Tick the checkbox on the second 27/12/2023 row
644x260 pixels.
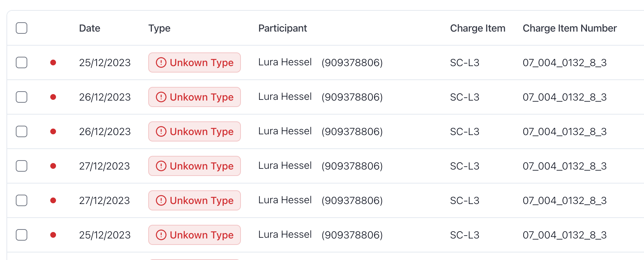pyautogui.click(x=22, y=200)
